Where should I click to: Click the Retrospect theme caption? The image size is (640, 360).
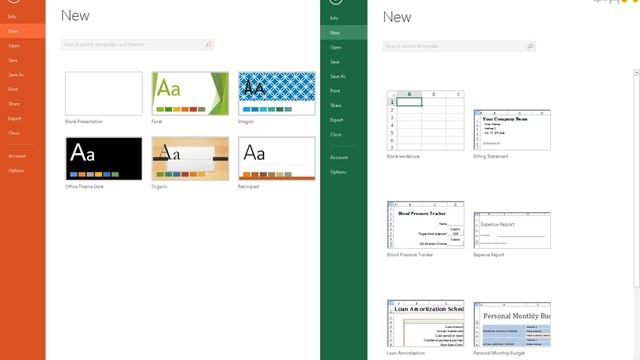pyautogui.click(x=249, y=187)
